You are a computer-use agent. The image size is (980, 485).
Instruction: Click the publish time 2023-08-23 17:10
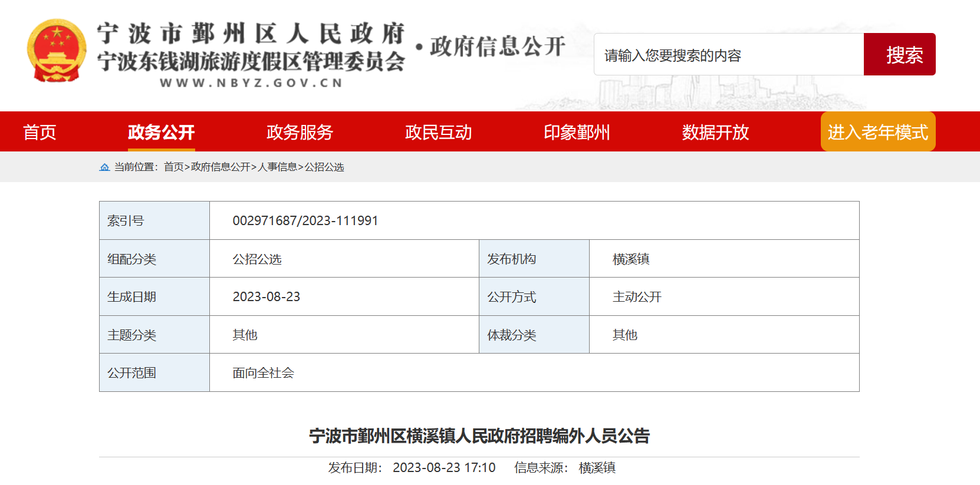(444, 468)
